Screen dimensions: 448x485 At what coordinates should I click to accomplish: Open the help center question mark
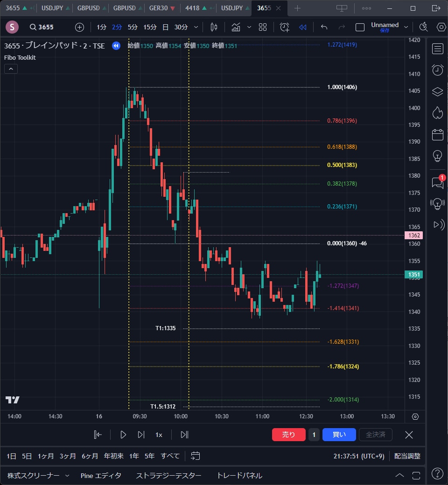(437, 473)
